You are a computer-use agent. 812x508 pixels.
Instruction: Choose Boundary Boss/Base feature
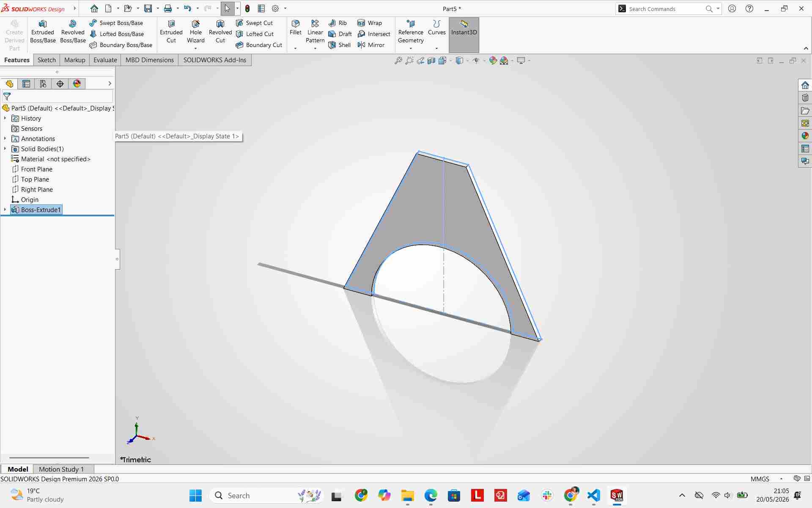tap(121, 45)
